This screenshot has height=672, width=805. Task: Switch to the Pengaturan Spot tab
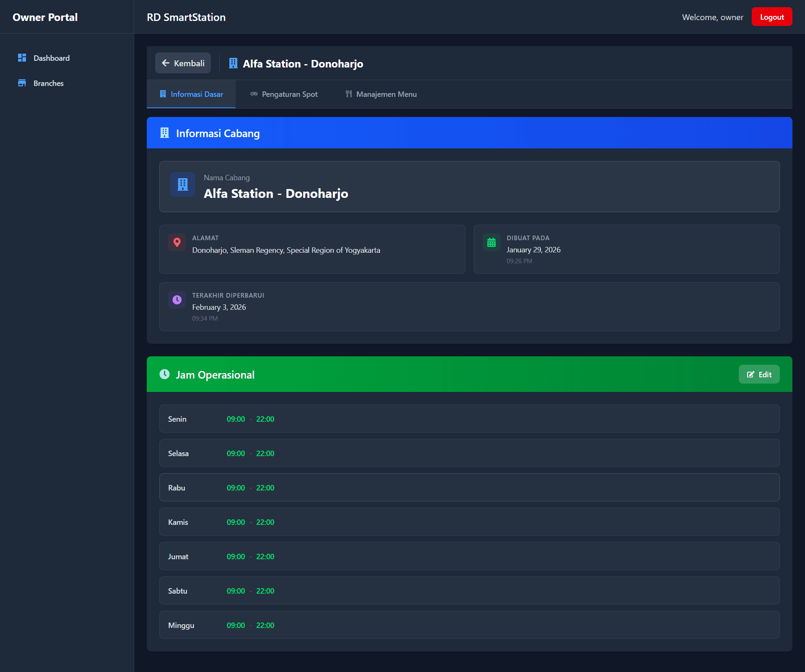click(x=283, y=94)
